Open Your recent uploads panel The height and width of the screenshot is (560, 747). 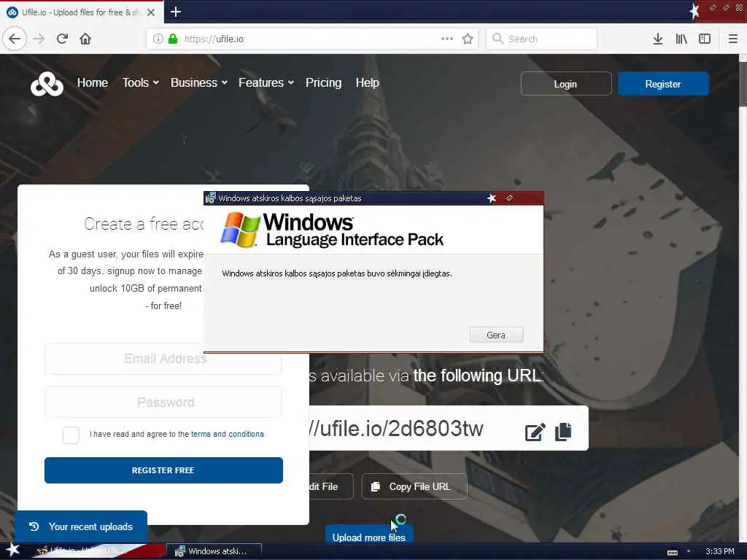pyautogui.click(x=81, y=526)
